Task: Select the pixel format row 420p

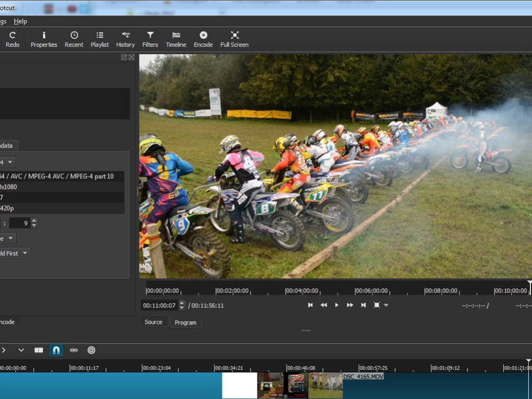Action: coord(62,208)
